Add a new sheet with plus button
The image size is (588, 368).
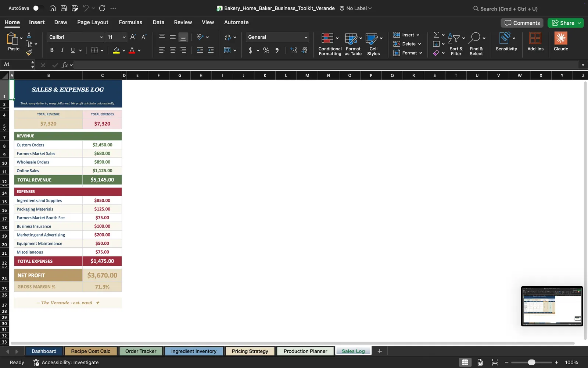coord(380,351)
